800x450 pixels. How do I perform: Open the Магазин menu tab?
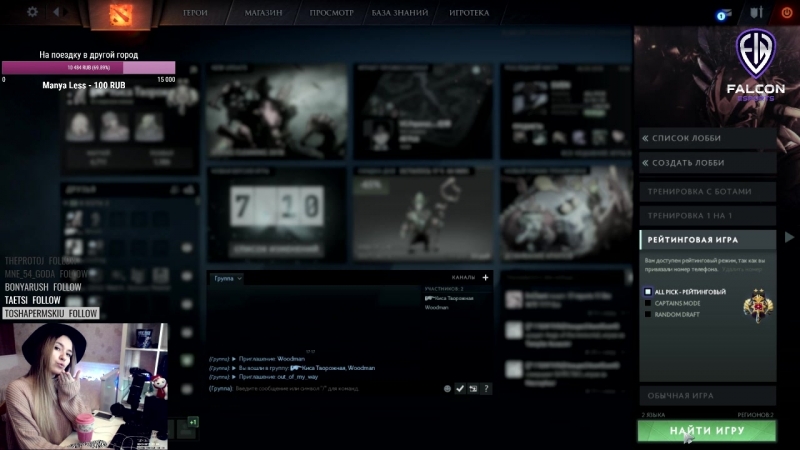click(x=263, y=13)
